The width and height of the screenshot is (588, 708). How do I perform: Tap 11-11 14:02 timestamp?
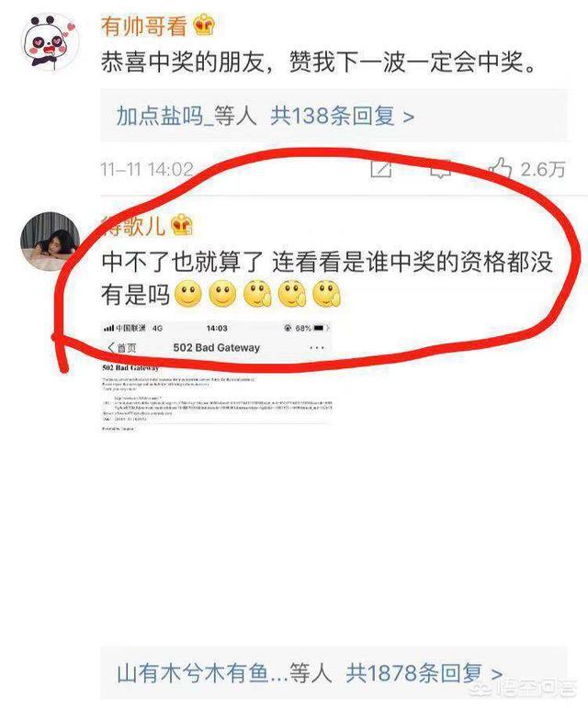147,170
